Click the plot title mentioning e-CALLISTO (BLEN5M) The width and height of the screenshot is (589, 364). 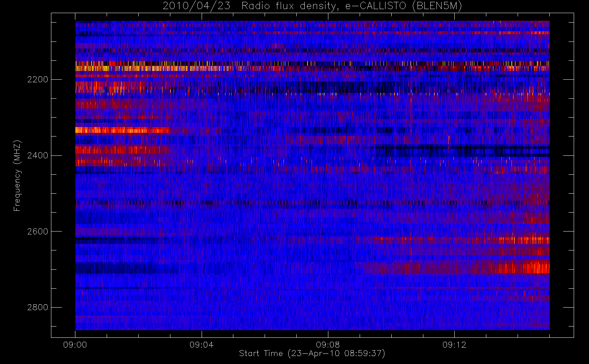pos(312,6)
